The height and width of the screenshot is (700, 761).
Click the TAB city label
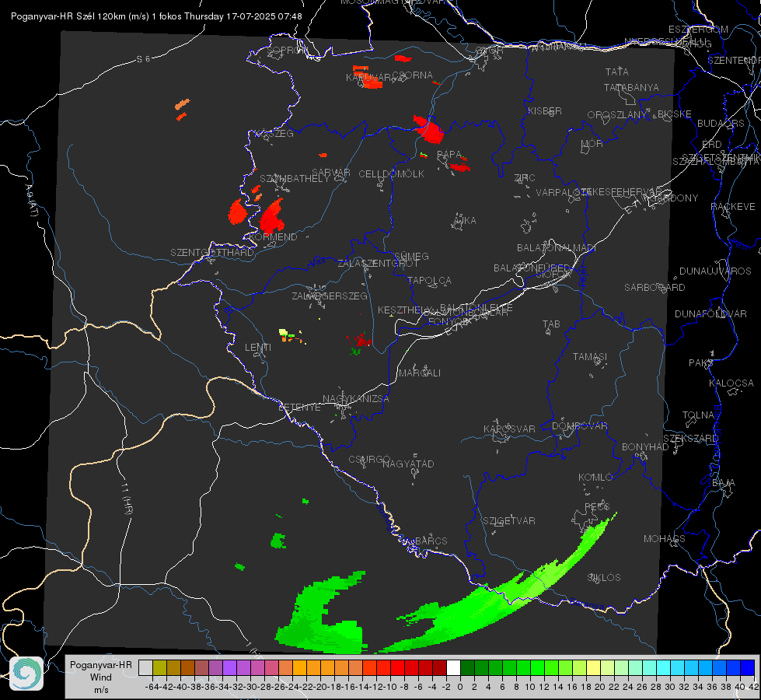point(551,324)
